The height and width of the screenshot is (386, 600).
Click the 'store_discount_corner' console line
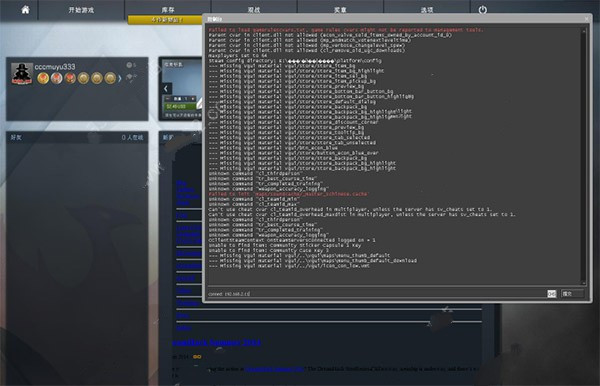293,122
